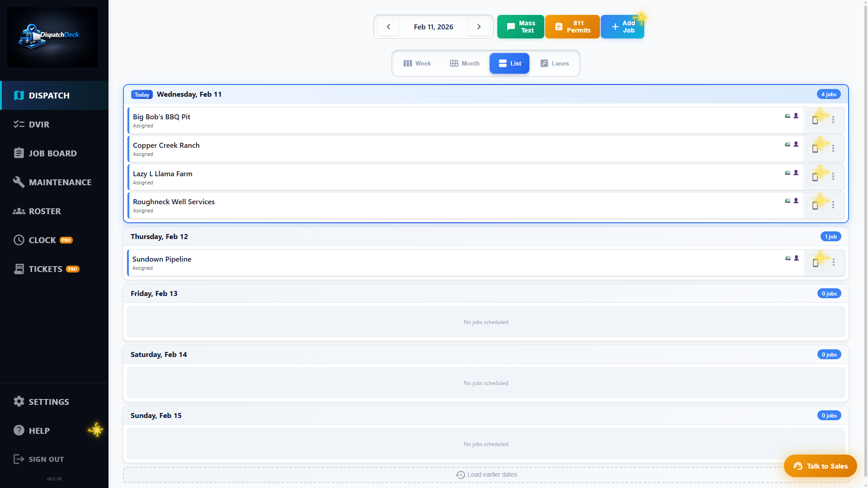The height and width of the screenshot is (488, 868).
Task: Open the three-dot menu on Roughneck Well Services
Action: tap(834, 205)
